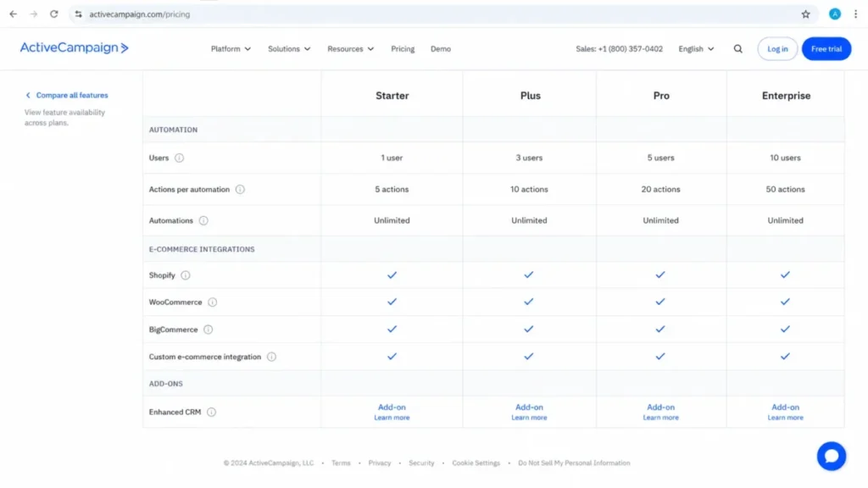Show info tooltip for WooCommerce
The width and height of the screenshot is (868, 488).
coord(213,302)
